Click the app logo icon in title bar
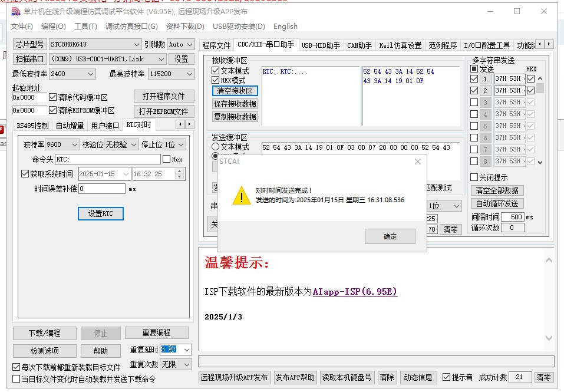Viewport: 564px width, 392px height. 15,12
